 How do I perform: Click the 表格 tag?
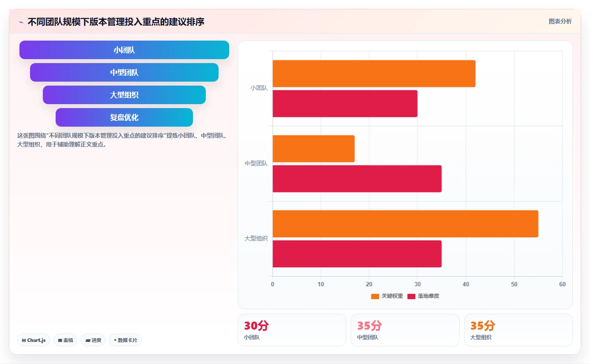65,340
